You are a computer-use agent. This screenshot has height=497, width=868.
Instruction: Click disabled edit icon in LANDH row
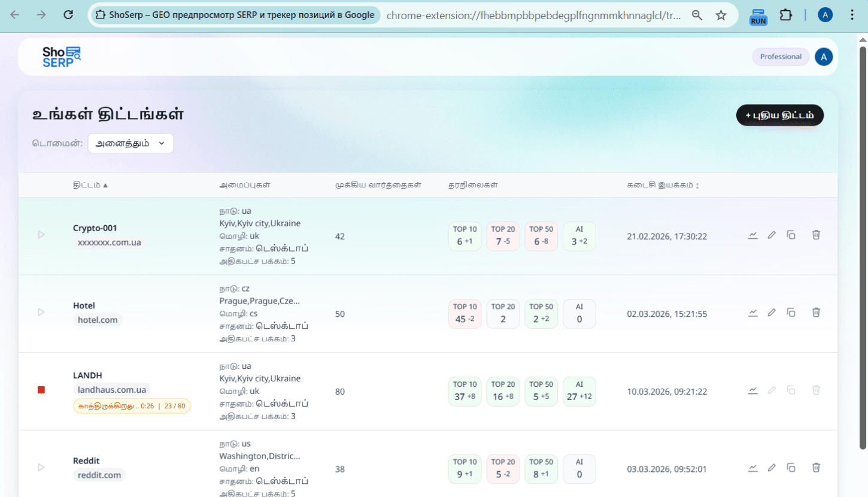(772, 390)
